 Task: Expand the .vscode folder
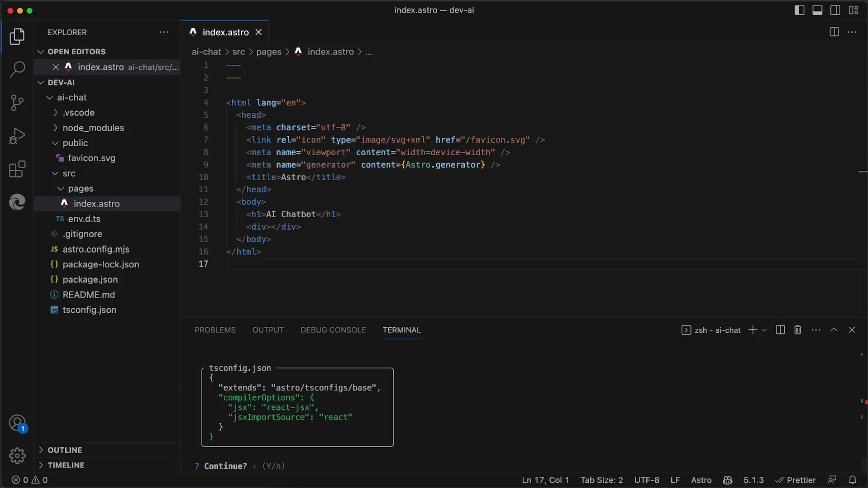(x=107, y=113)
